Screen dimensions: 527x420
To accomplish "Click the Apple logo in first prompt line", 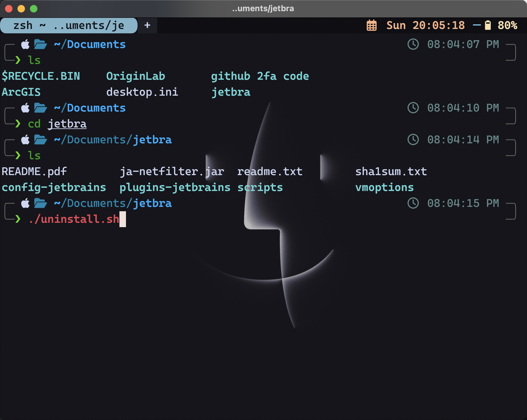I will pyautogui.click(x=26, y=44).
